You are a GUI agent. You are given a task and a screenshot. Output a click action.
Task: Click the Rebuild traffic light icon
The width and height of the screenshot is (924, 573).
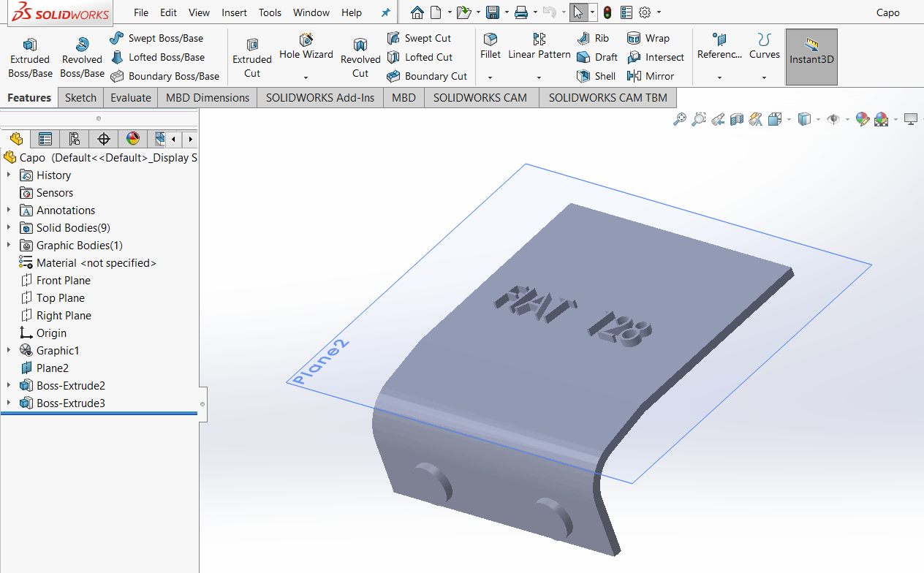click(607, 12)
